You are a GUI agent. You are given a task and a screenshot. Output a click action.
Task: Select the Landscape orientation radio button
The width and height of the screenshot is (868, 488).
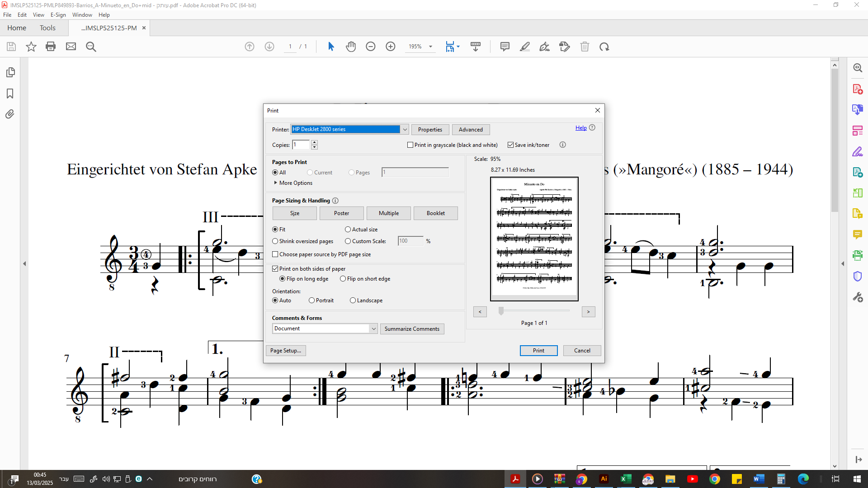click(353, 300)
